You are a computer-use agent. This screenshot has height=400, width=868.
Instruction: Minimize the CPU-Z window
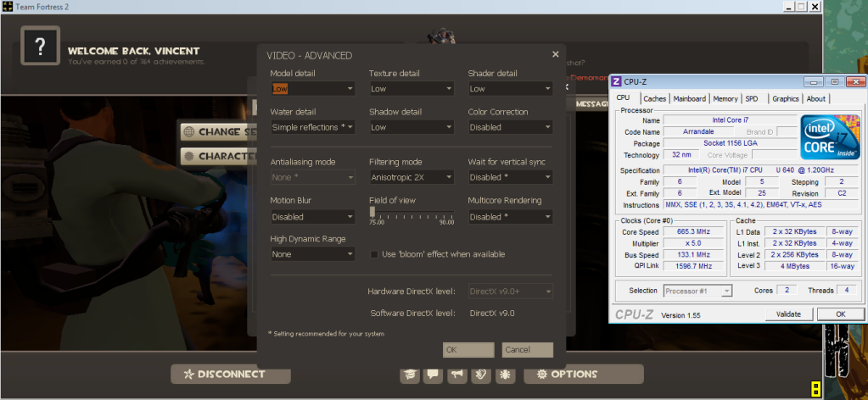[x=813, y=82]
